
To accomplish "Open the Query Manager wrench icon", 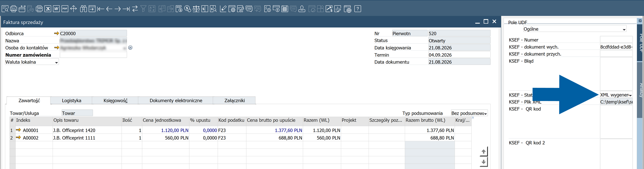I will tap(241, 9).
